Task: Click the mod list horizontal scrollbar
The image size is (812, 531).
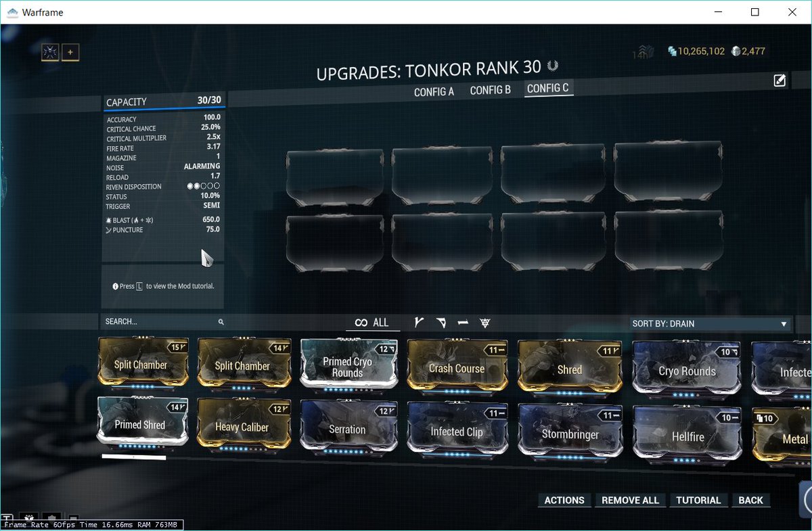Action: pyautogui.click(x=134, y=457)
